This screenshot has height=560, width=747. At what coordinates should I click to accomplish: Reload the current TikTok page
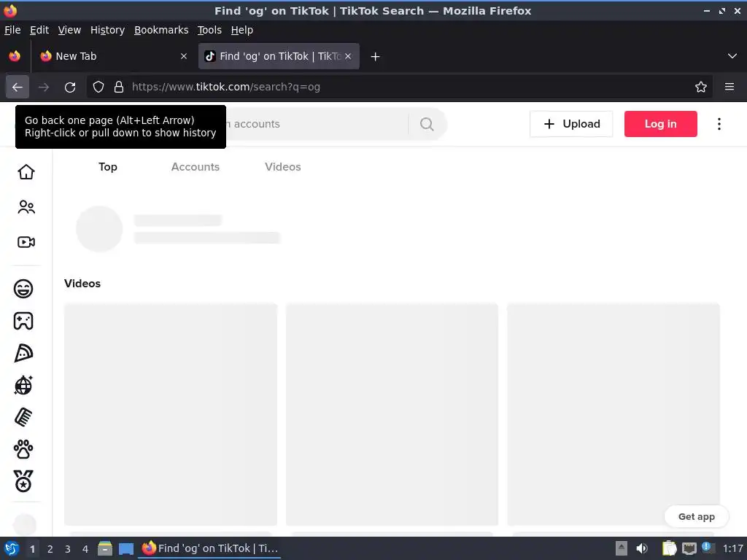coord(70,87)
